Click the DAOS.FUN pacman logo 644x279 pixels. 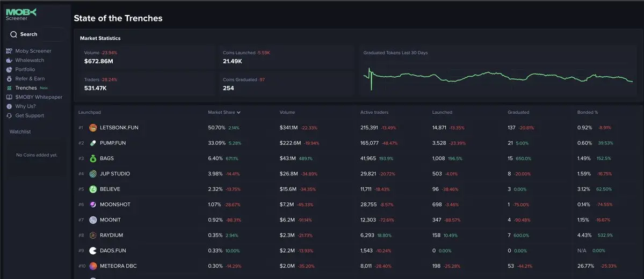93,251
